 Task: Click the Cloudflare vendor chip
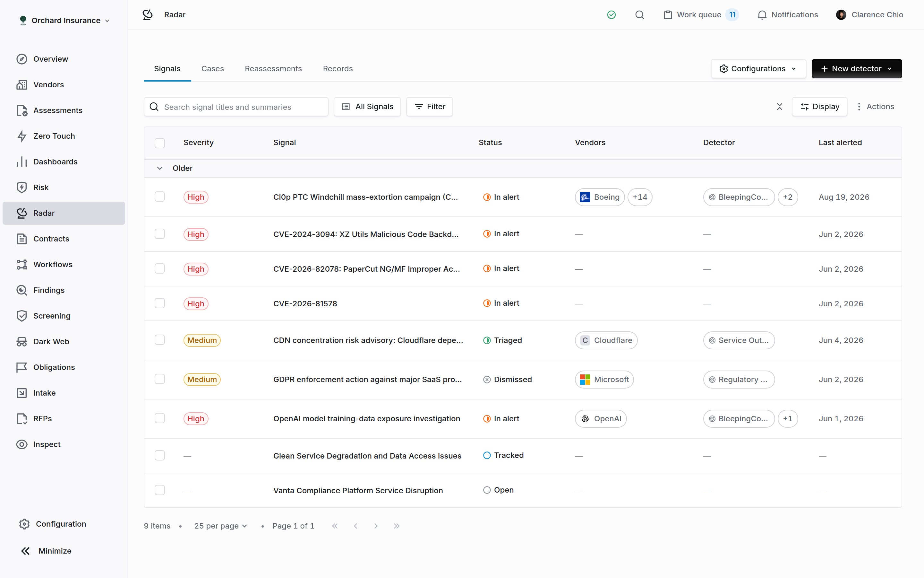pos(606,340)
